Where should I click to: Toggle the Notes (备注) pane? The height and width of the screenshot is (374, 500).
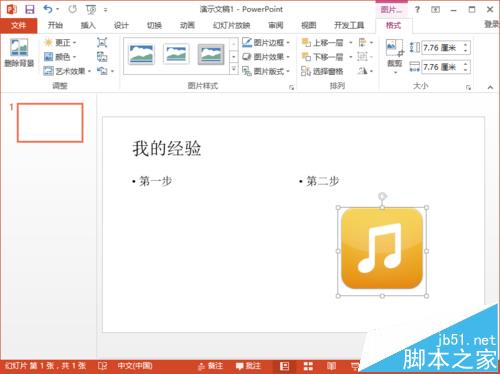pyautogui.click(x=210, y=366)
